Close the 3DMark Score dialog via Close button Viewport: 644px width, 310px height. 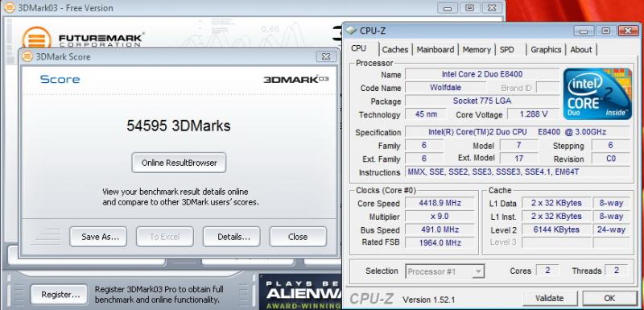click(298, 237)
